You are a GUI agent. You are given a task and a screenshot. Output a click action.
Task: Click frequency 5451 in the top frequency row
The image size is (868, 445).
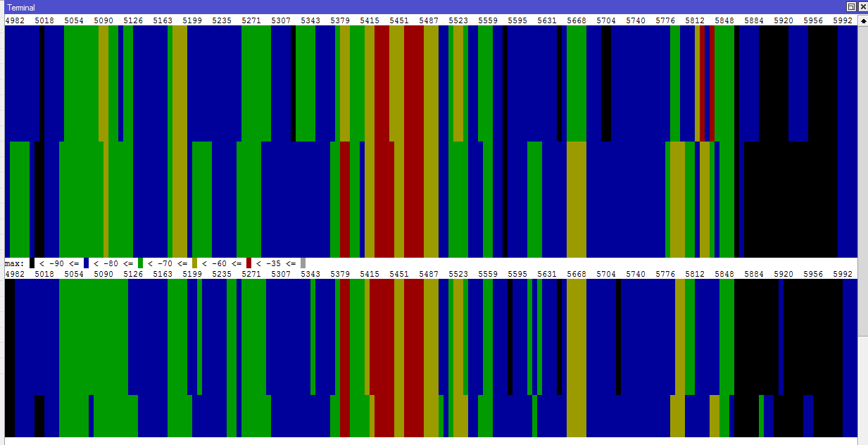point(399,20)
